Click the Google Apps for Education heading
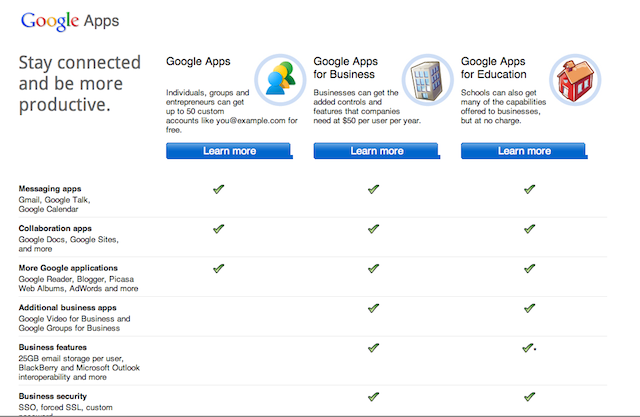Viewport: 640px width, 417px height. click(x=493, y=68)
